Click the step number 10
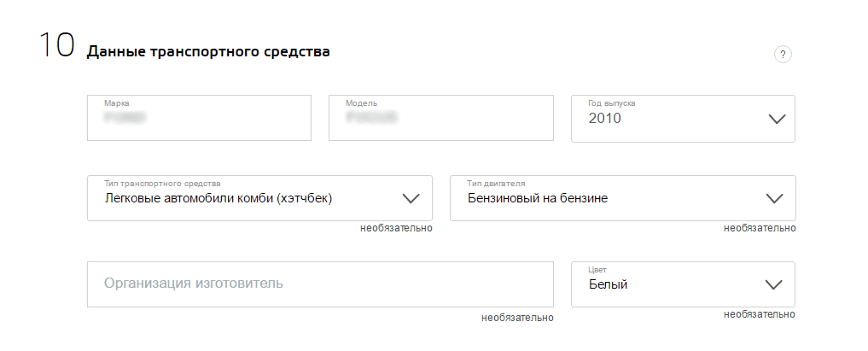 (x=57, y=48)
